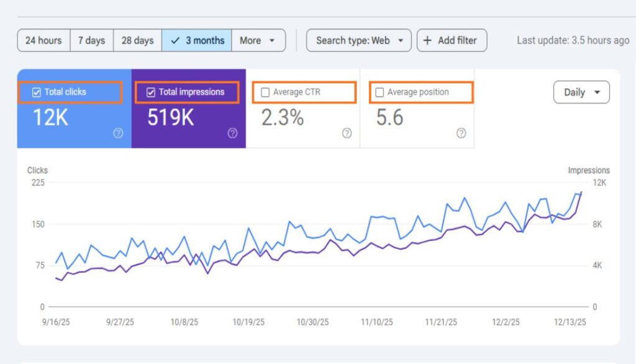This screenshot has height=364, width=636.
Task: Click the 12K total clicks value
Action: pyautogui.click(x=50, y=117)
